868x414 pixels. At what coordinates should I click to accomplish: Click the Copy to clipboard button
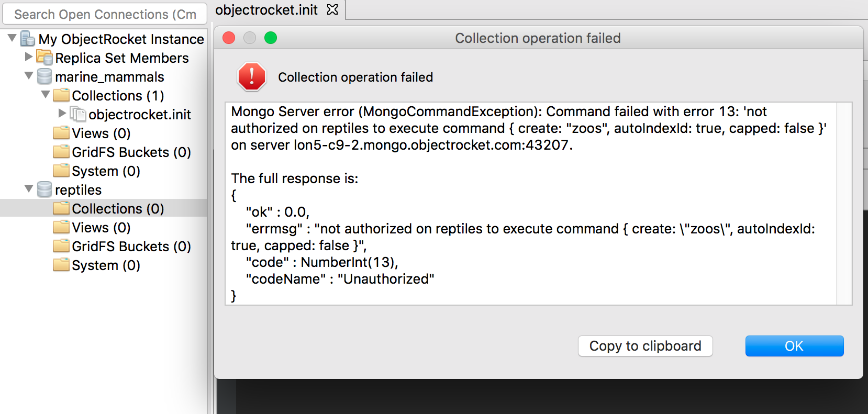point(645,346)
